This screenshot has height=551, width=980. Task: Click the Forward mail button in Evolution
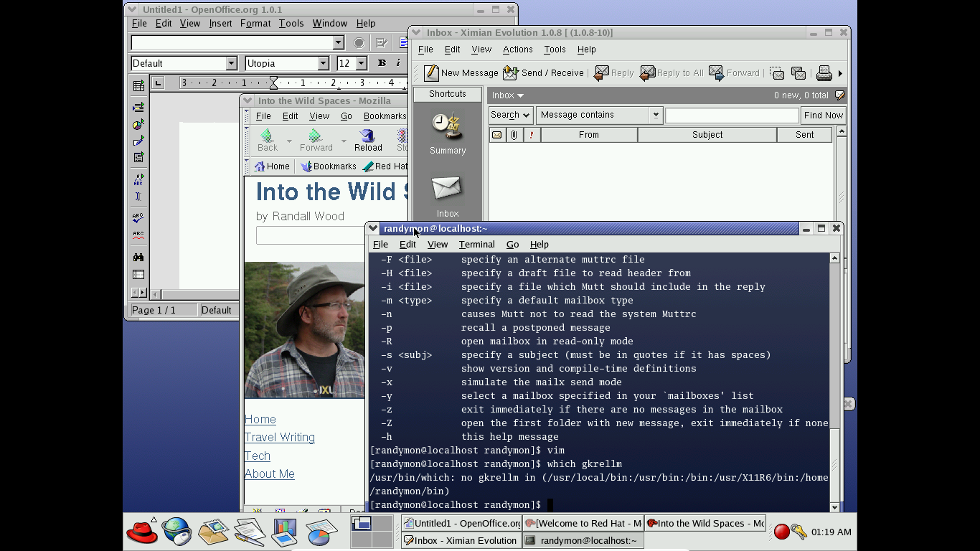734,72
